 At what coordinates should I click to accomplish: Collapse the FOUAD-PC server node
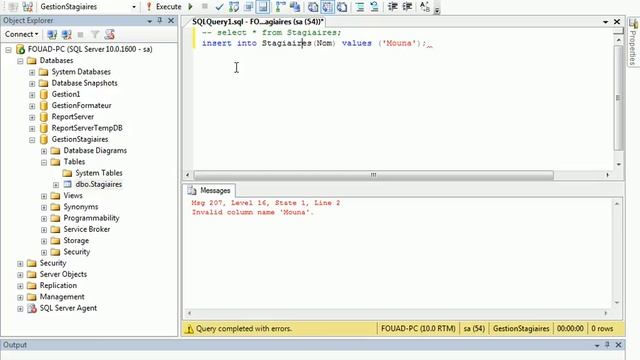click(9, 50)
